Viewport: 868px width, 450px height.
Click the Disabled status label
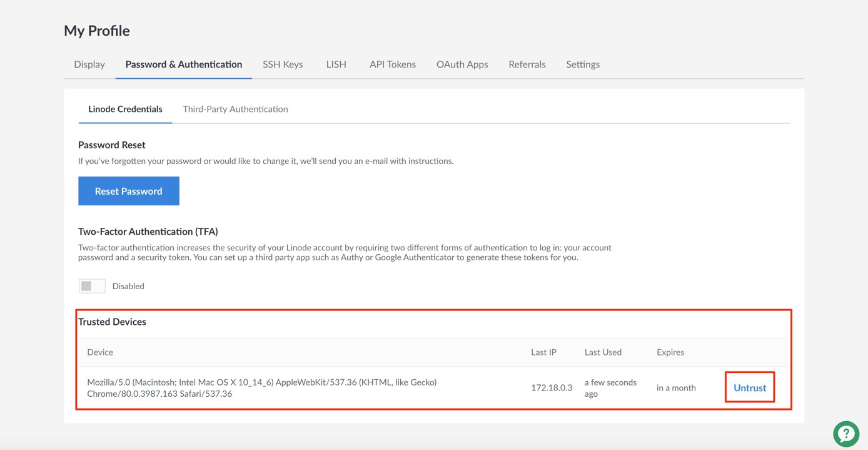point(128,286)
